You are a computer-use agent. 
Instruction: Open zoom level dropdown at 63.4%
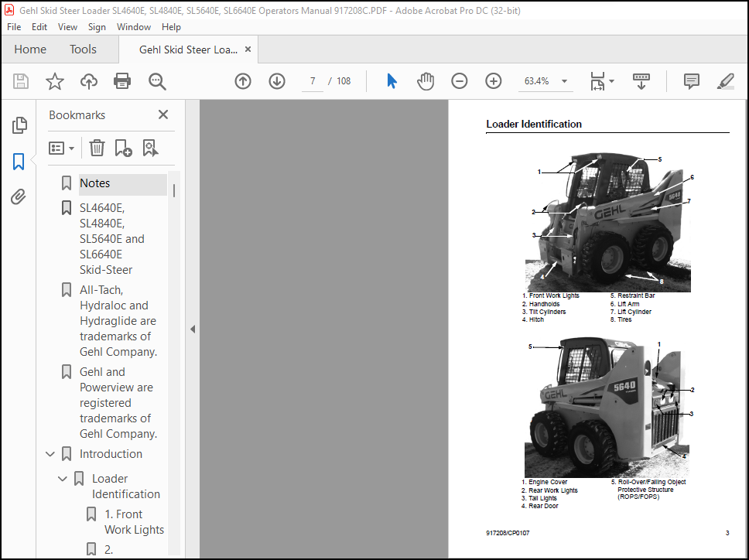pyautogui.click(x=564, y=81)
